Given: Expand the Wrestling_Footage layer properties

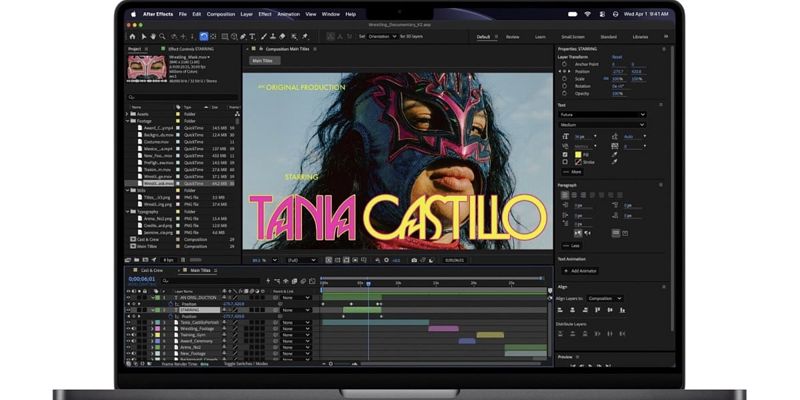Looking at the screenshot, I should (x=152, y=329).
